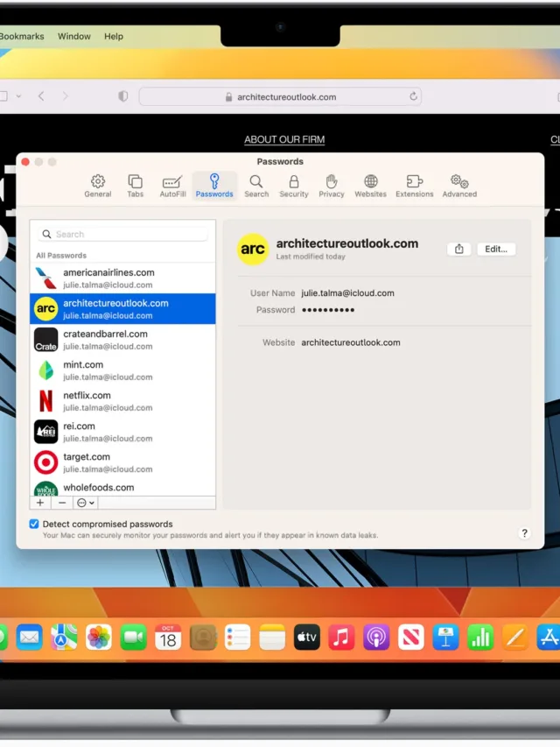
Task: Switch to the Tabs preferences pane
Action: pos(136,186)
